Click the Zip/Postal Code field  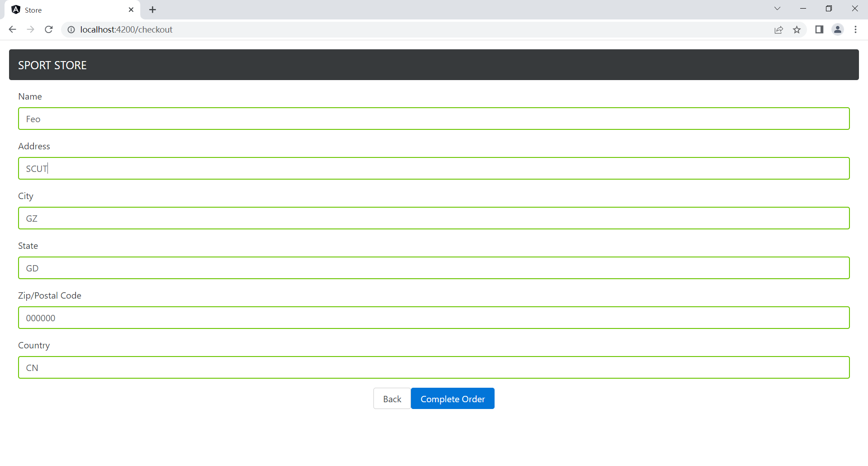(434, 318)
